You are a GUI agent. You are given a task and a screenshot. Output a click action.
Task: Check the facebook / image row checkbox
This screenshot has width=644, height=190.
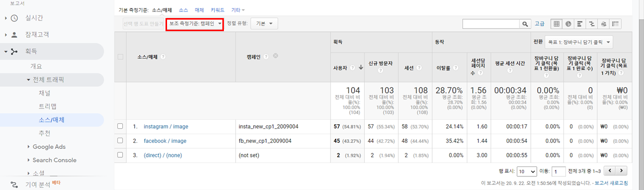pos(120,141)
